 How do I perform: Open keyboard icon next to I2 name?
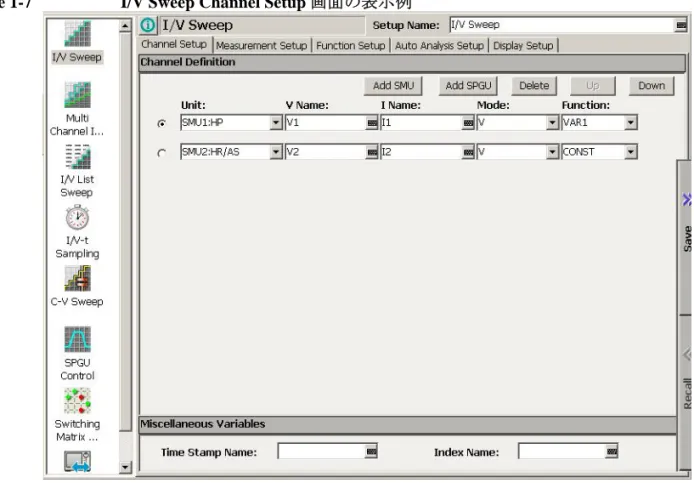(x=468, y=152)
